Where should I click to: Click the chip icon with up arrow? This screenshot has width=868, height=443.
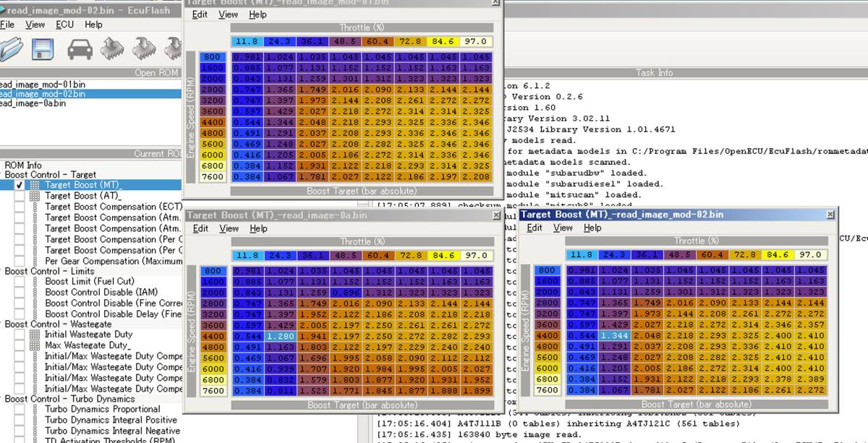click(111, 49)
